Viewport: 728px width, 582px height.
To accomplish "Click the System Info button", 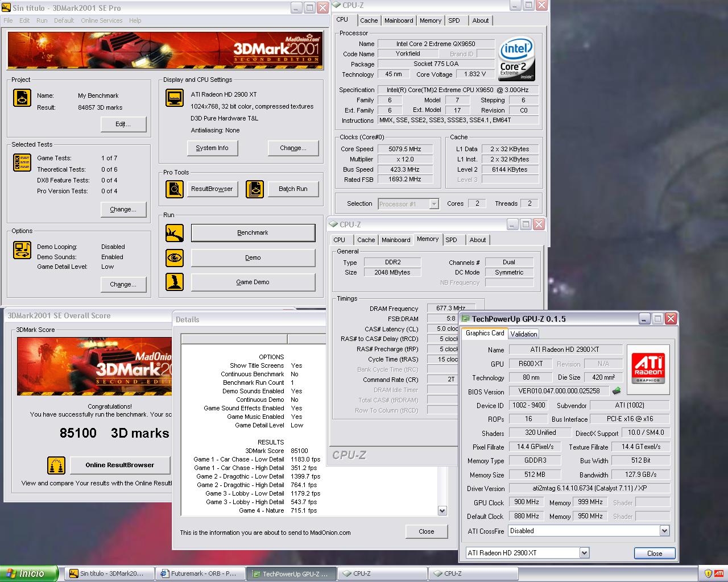I will [212, 148].
